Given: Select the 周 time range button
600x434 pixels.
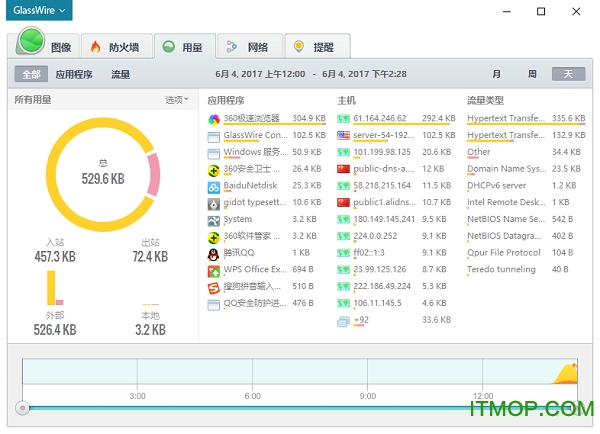Looking at the screenshot, I should coord(533,74).
